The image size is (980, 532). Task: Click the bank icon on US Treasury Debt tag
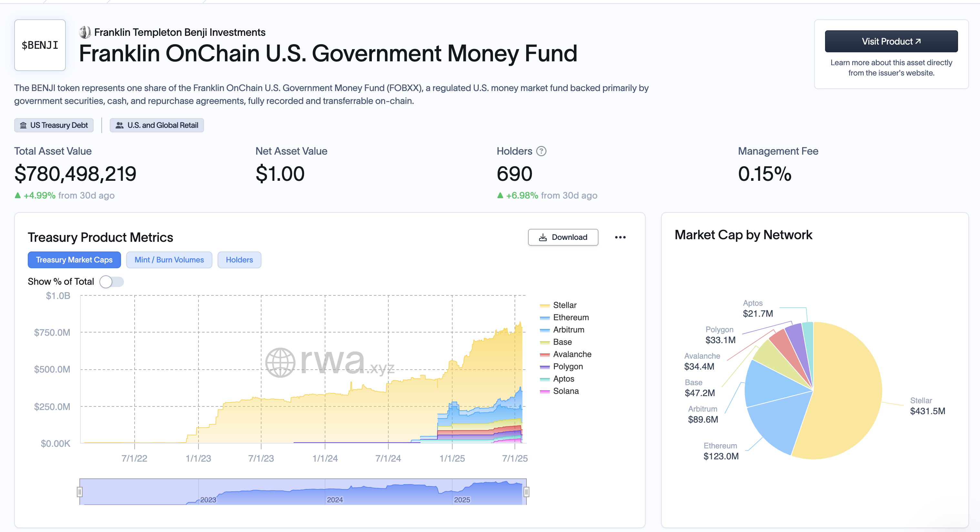pyautogui.click(x=23, y=125)
